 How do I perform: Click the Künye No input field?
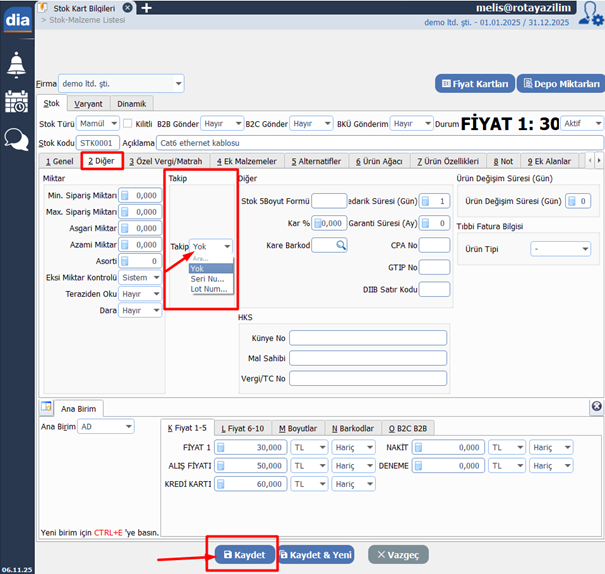point(367,338)
